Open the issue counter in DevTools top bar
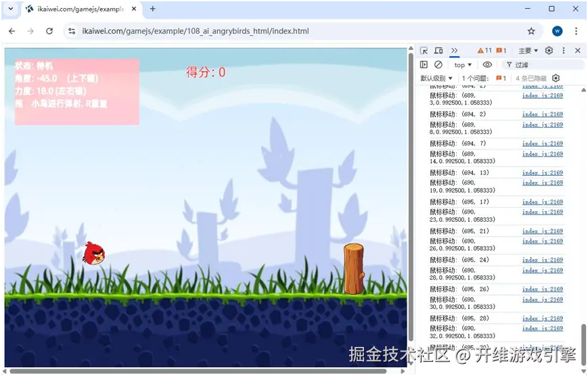 click(x=501, y=50)
